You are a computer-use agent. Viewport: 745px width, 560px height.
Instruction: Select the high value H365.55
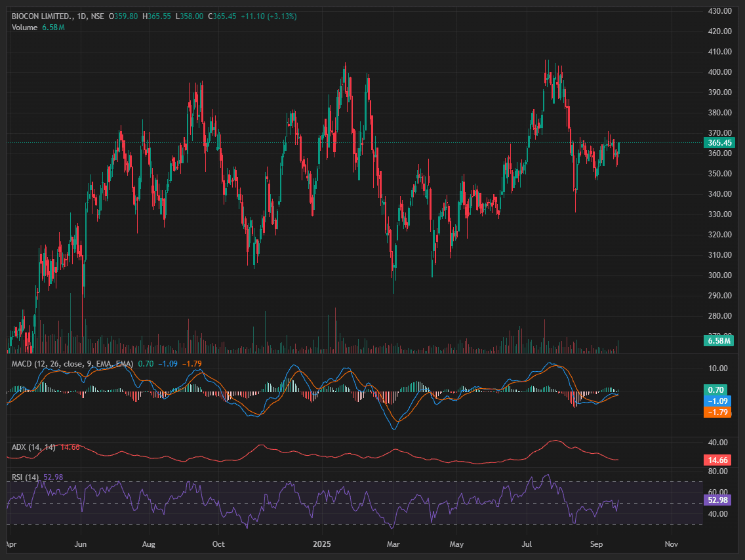[x=156, y=16]
